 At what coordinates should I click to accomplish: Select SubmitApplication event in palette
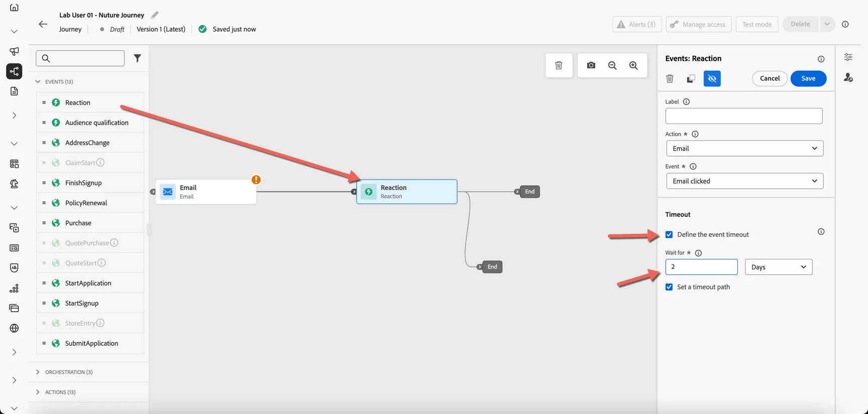click(x=90, y=343)
